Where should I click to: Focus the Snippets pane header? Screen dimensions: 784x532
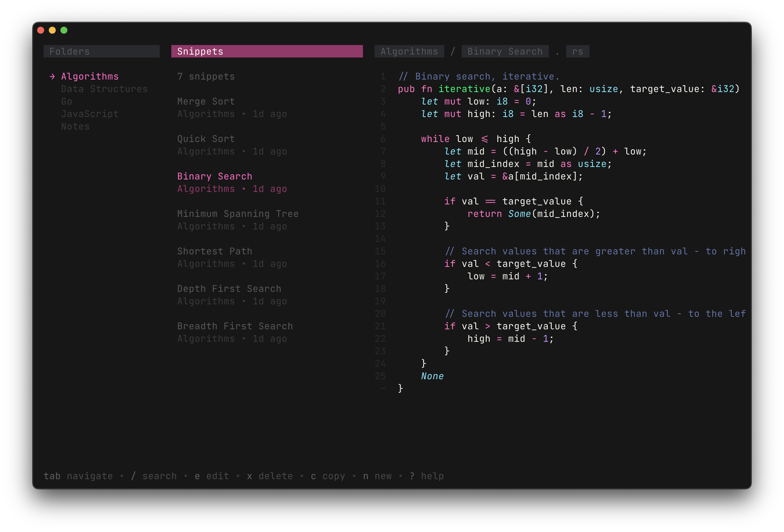coord(267,51)
